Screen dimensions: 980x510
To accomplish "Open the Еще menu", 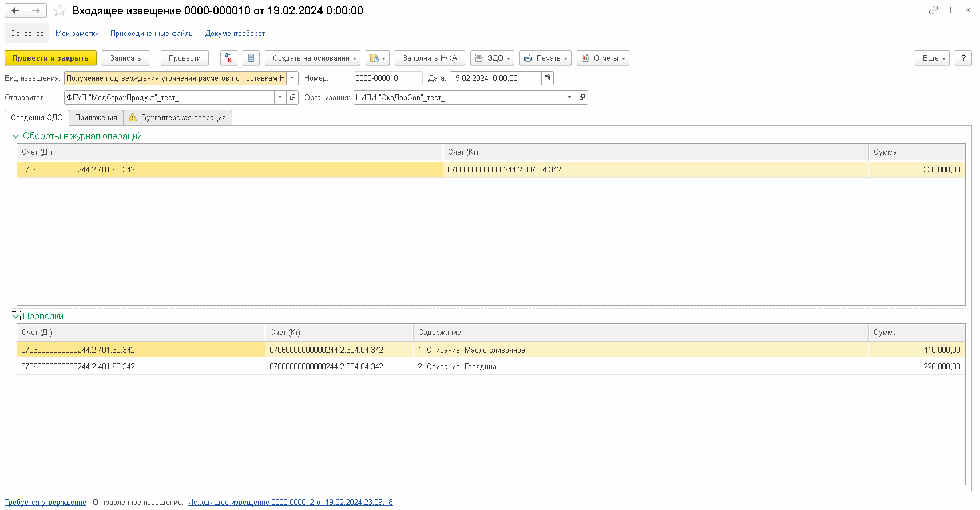I will coord(932,58).
